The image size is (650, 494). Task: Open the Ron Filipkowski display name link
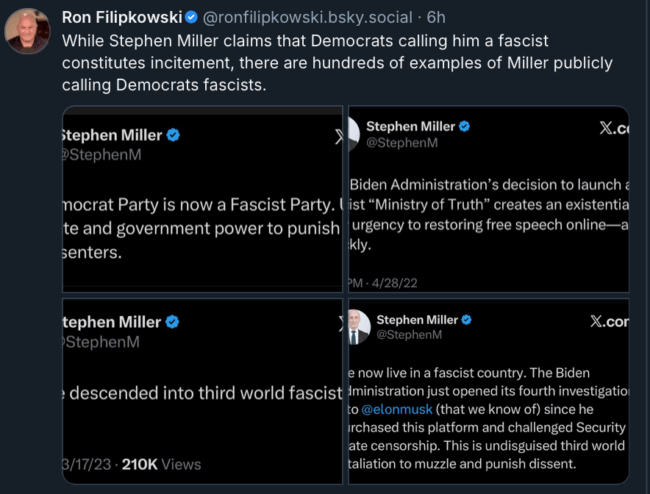pyautogui.click(x=121, y=17)
